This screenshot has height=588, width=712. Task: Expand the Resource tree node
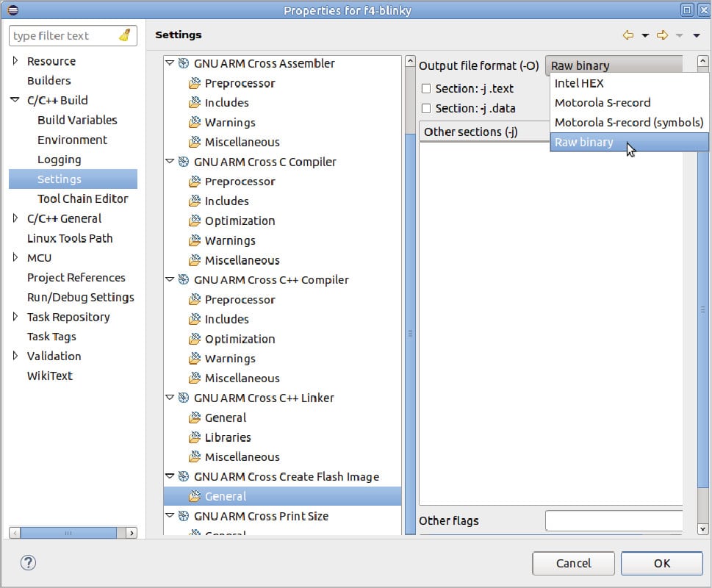tap(15, 61)
